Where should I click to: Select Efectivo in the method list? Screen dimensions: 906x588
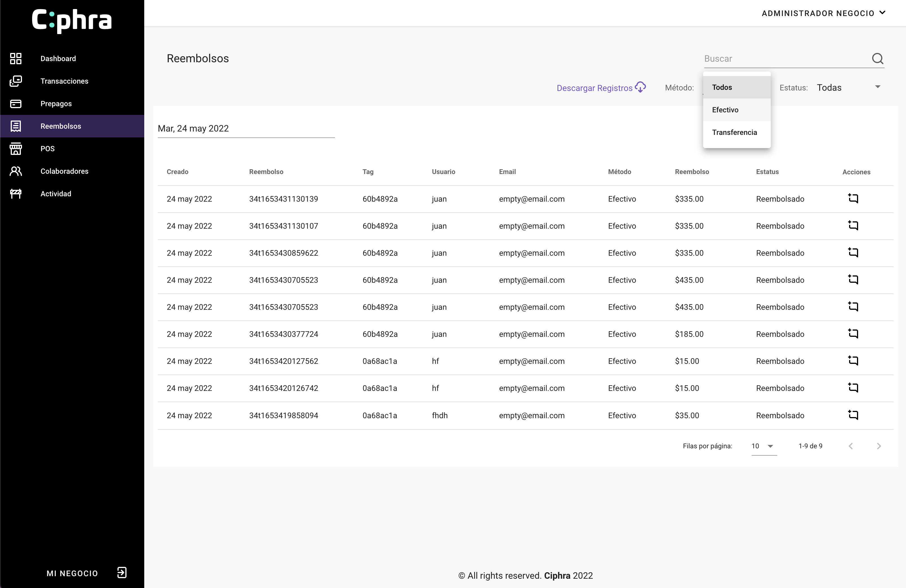725,110
